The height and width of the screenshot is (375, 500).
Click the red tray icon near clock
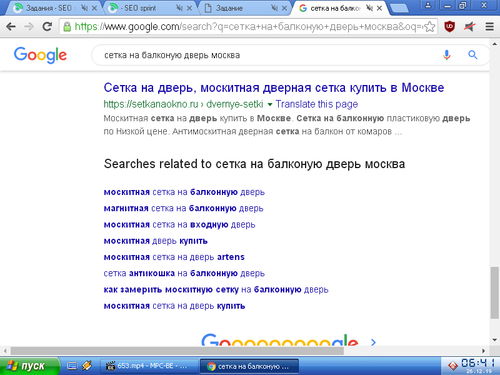452,366
